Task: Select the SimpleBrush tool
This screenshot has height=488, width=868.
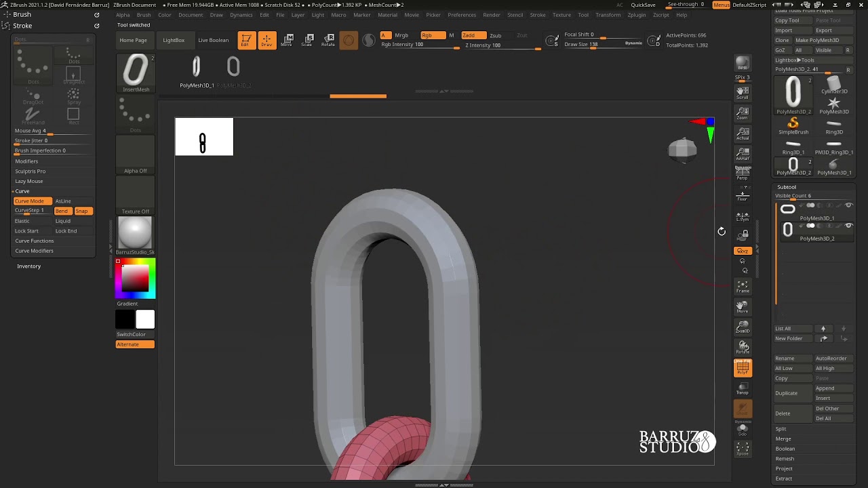Action: pos(793,125)
